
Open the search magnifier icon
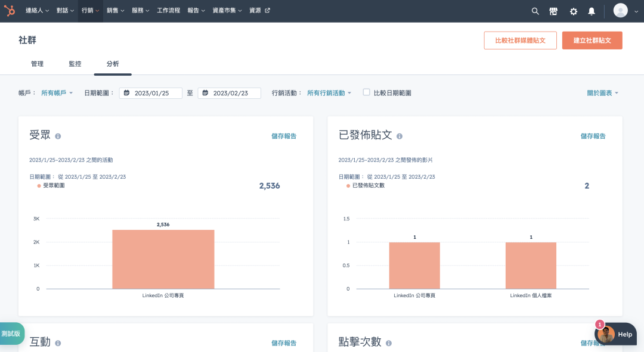click(535, 11)
